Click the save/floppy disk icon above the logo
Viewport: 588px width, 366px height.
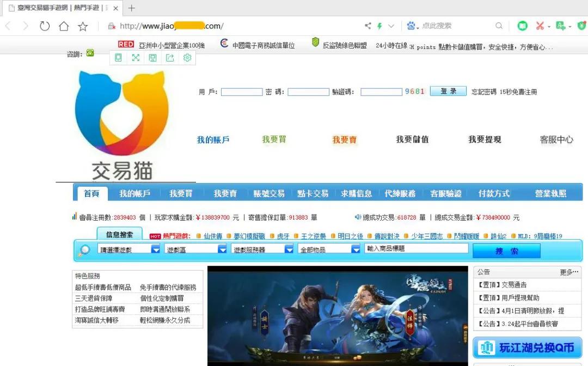click(153, 57)
